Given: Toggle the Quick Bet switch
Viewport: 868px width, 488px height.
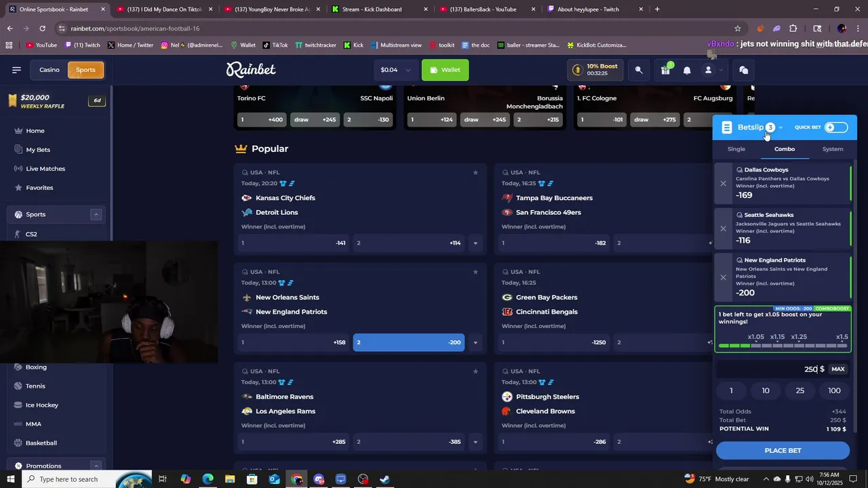Looking at the screenshot, I should 836,127.
